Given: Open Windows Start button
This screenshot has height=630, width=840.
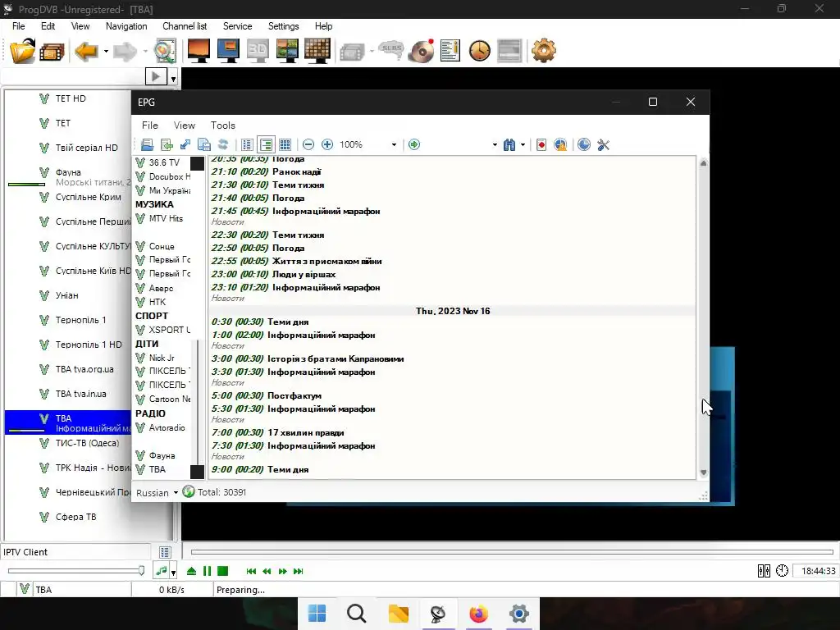Looking at the screenshot, I should [x=317, y=614].
